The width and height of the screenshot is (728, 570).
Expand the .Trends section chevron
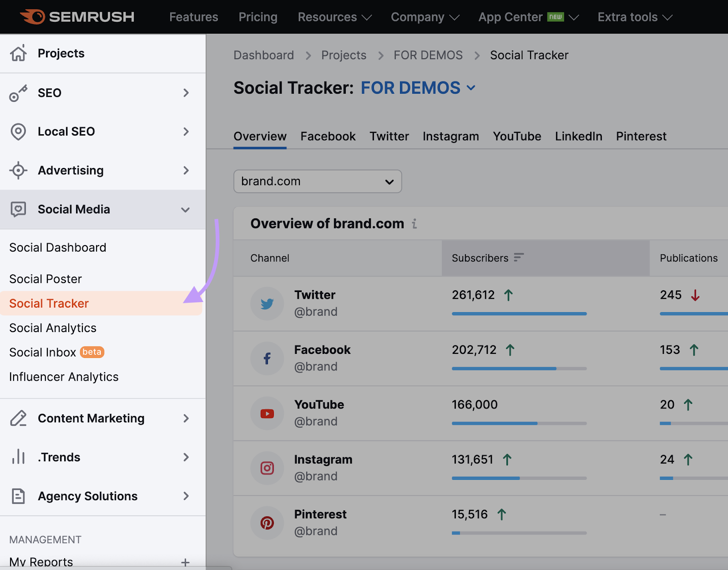[186, 457]
